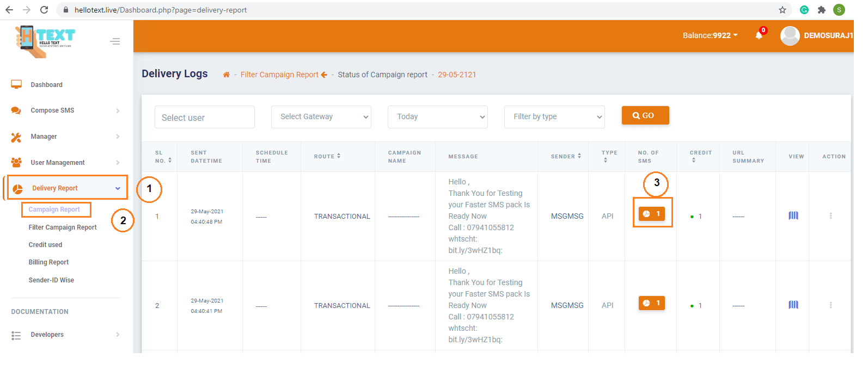Click the user profile avatar

click(790, 35)
